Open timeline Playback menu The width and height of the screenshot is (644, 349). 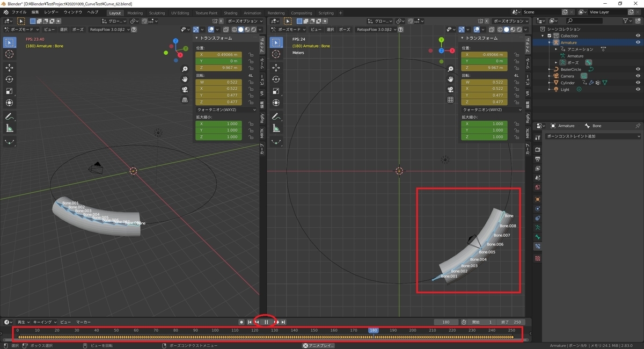[23, 322]
